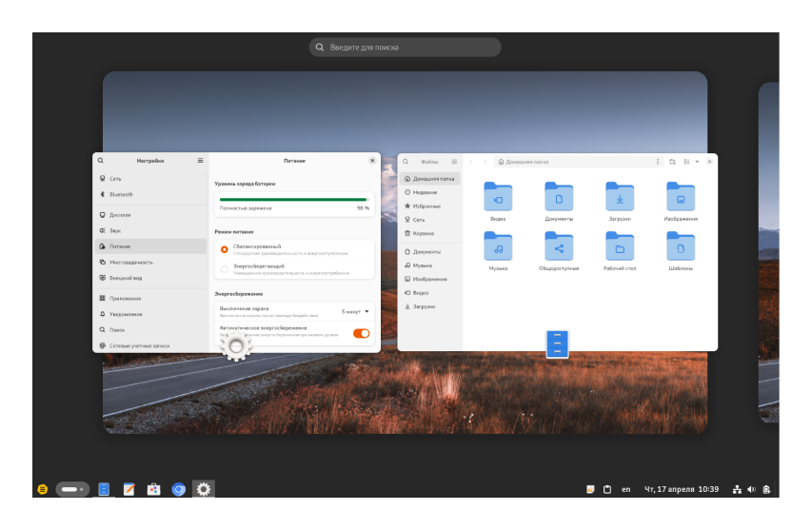The width and height of the screenshot is (812, 530).
Task: Open the Изображения bookmark in the Files sidebar
Action: coord(430,279)
